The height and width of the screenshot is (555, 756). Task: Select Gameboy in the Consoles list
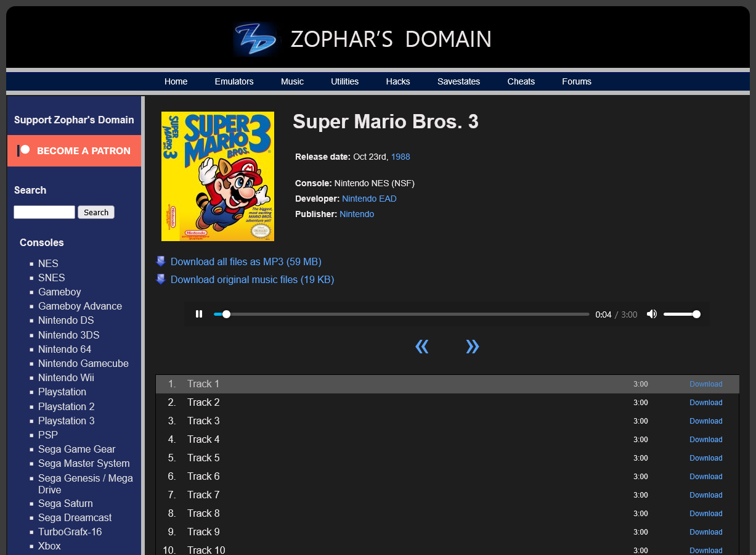pos(60,292)
